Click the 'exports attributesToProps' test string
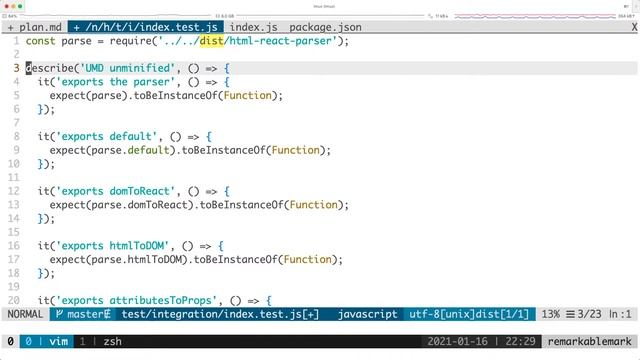 click(x=137, y=301)
